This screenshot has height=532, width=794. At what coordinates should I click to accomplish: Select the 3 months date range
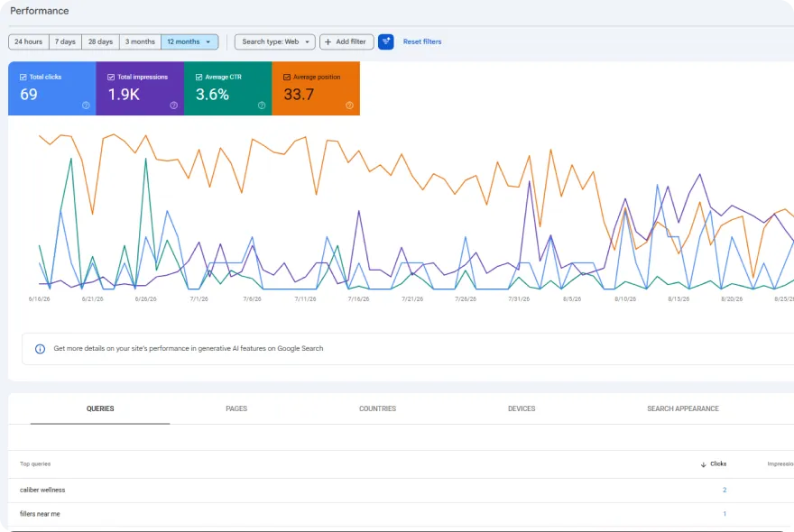pos(140,42)
